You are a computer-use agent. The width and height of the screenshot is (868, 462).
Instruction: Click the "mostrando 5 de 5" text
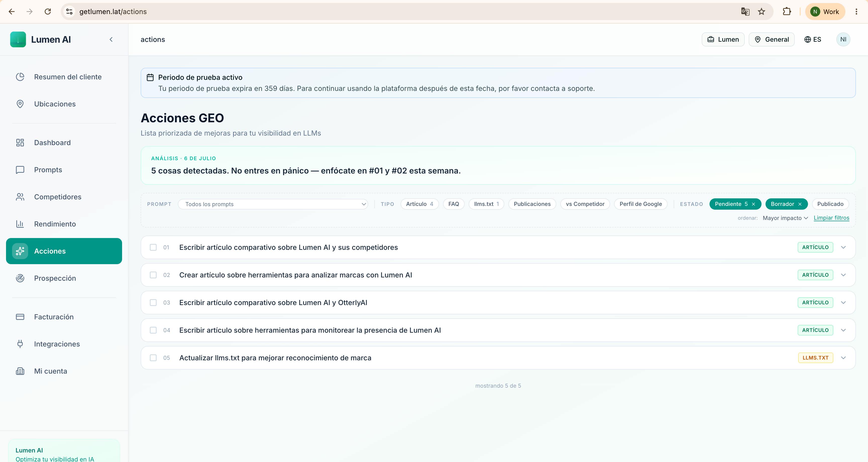[x=498, y=386]
